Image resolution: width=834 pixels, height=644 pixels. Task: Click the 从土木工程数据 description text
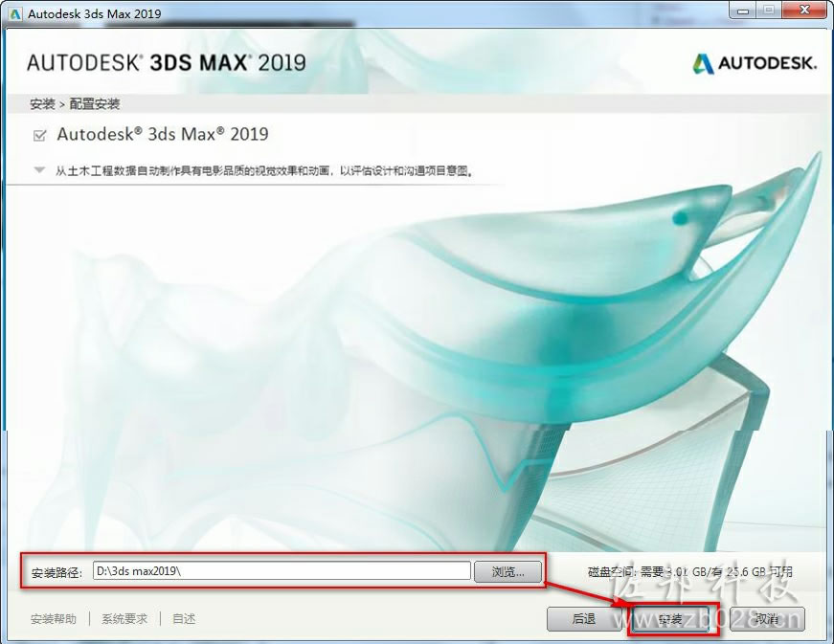point(264,170)
